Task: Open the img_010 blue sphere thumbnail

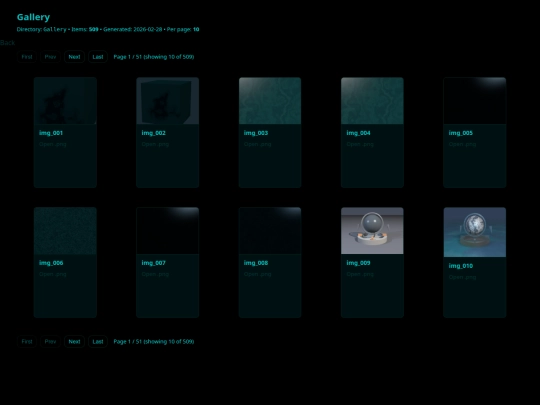Action: pyautogui.click(x=475, y=232)
